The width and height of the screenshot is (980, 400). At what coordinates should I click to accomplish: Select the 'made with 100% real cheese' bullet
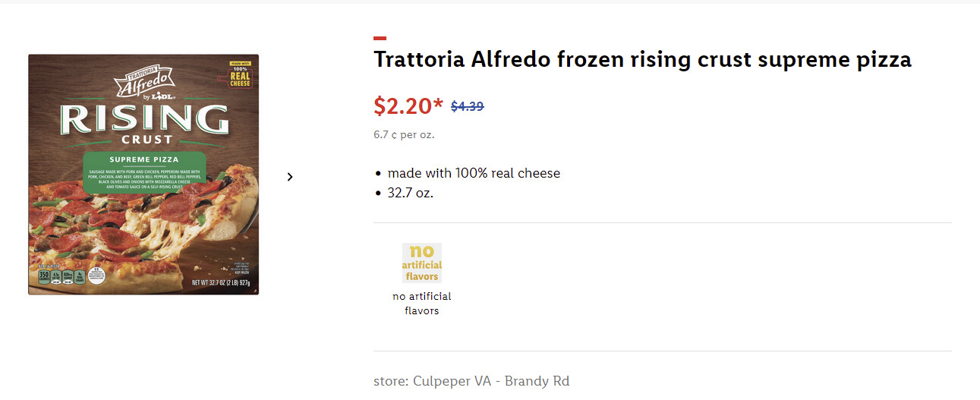474,173
